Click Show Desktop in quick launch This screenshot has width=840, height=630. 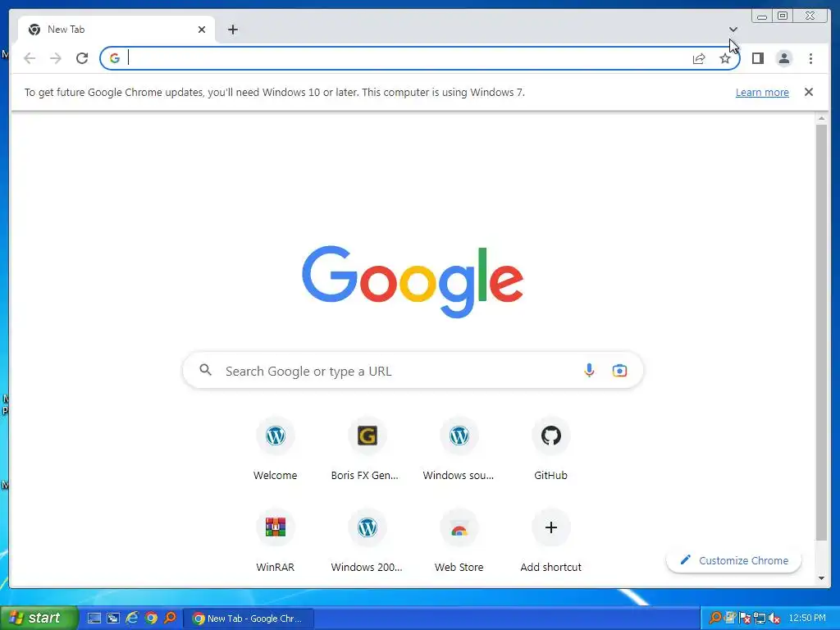pyautogui.click(x=94, y=619)
